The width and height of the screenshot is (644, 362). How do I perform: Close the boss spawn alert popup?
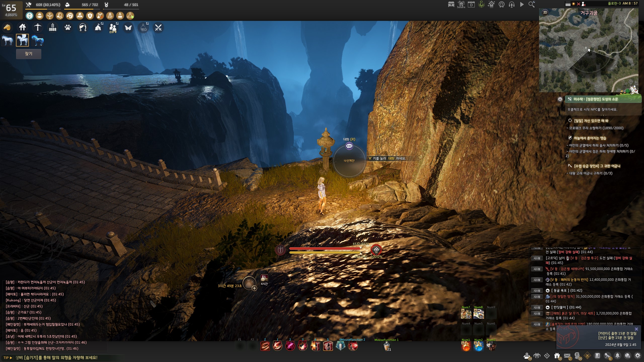coord(636,329)
